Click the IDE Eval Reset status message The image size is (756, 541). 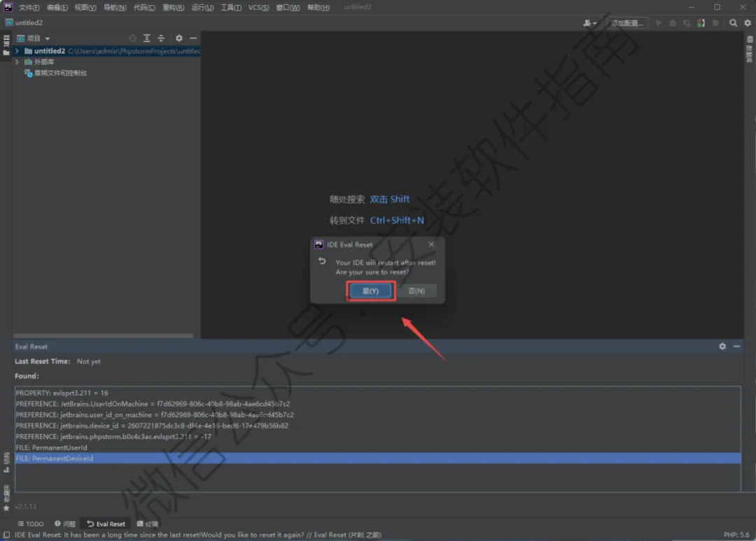click(197, 535)
